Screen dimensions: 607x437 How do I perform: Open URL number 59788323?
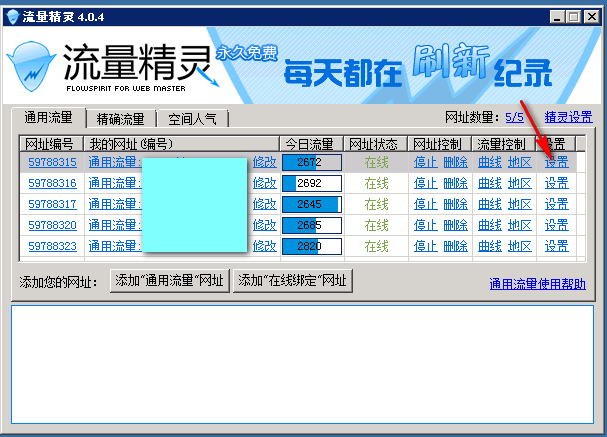(52, 246)
